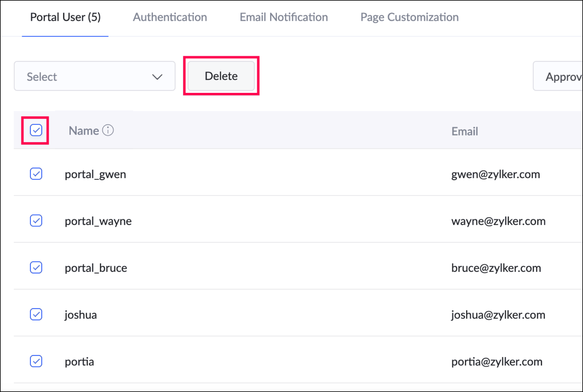Click the Select dropdown chevron arrow

pyautogui.click(x=157, y=77)
